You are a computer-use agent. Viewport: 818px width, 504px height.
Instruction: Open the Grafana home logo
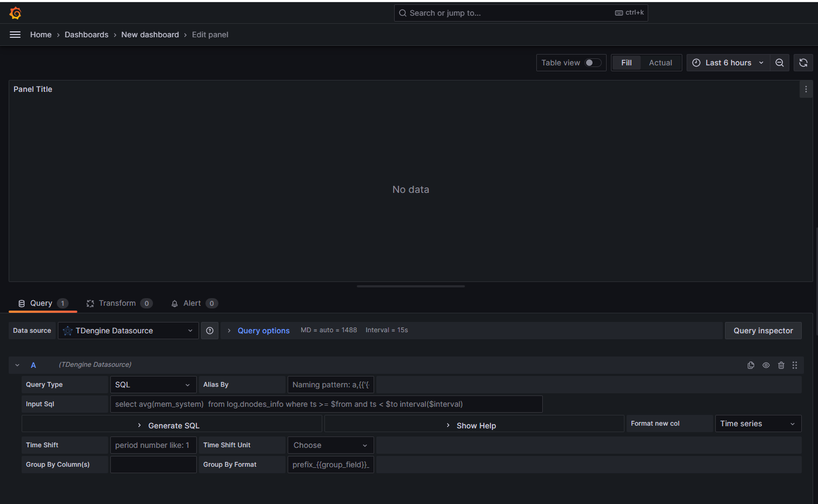[x=15, y=13]
